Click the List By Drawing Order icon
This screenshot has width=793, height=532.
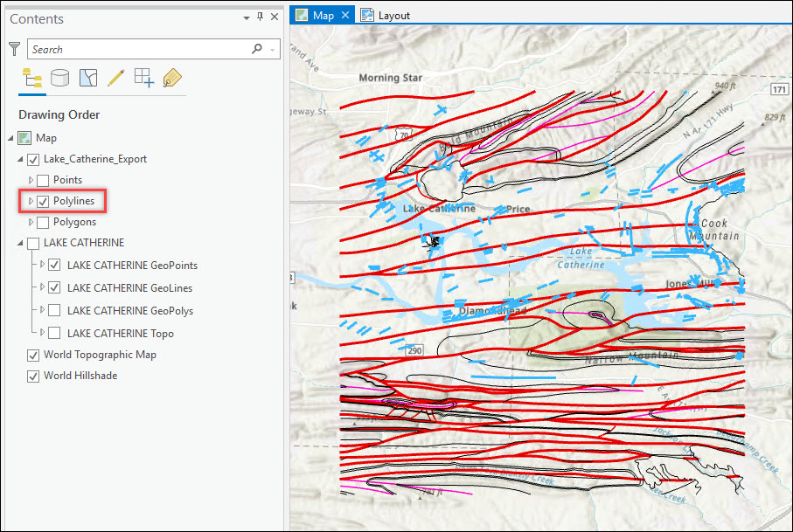(x=32, y=79)
